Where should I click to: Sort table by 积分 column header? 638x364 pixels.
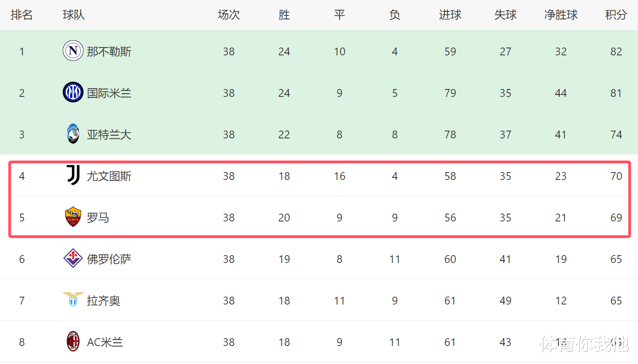[616, 15]
